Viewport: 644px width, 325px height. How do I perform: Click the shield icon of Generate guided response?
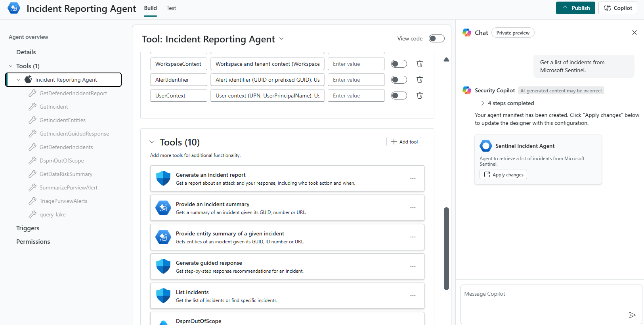(163, 266)
